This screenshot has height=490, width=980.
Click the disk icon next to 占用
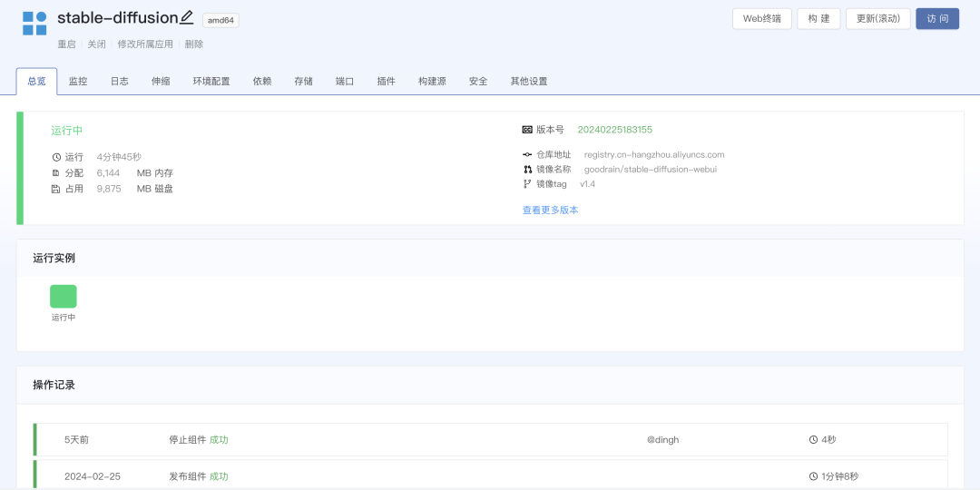[56, 189]
